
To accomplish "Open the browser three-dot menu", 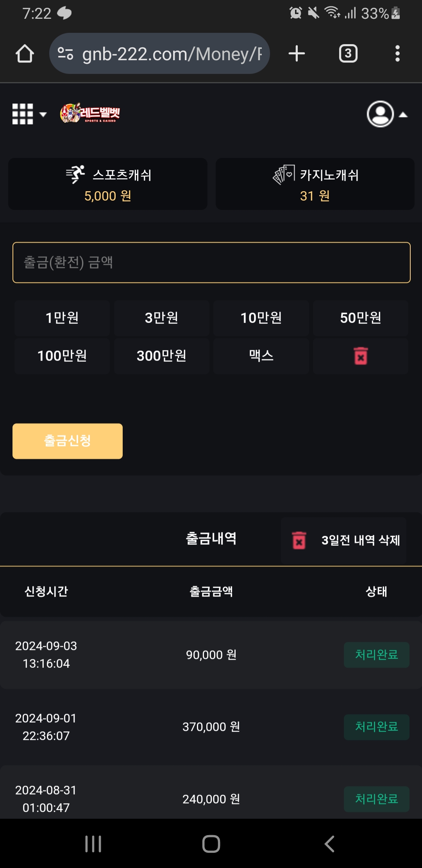I will coord(397,54).
